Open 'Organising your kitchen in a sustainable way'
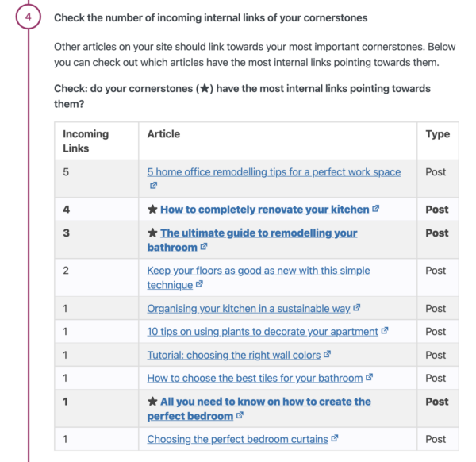Image resolution: width=476 pixels, height=462 pixels. [x=248, y=309]
